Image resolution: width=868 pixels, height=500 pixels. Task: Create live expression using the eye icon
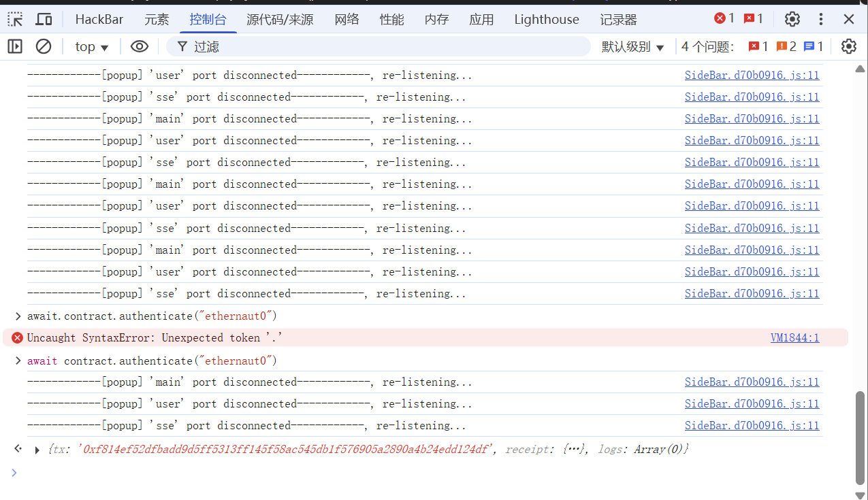(140, 46)
